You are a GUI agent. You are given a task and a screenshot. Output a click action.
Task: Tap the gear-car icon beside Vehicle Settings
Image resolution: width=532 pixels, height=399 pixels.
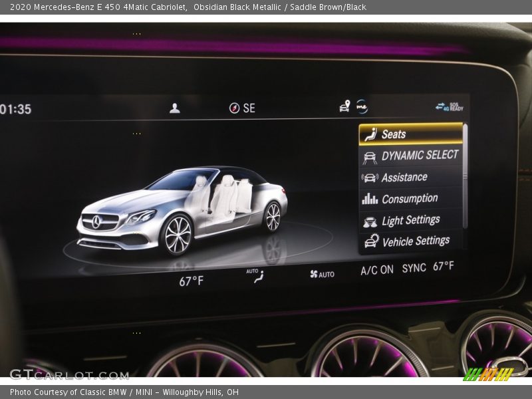click(x=372, y=241)
